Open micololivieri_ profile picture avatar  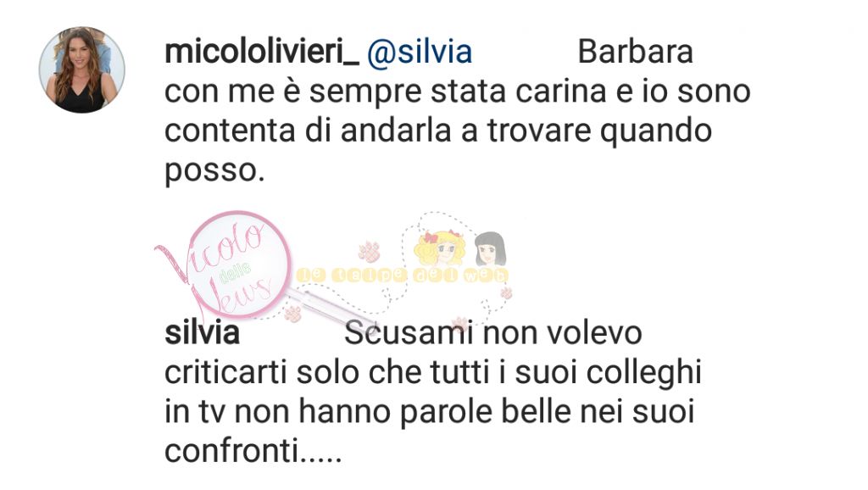point(82,70)
